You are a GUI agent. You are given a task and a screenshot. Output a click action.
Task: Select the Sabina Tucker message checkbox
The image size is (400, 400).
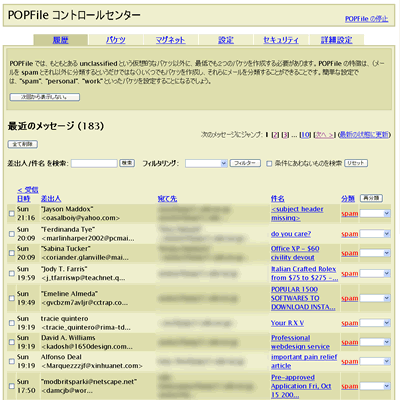[x=12, y=253]
